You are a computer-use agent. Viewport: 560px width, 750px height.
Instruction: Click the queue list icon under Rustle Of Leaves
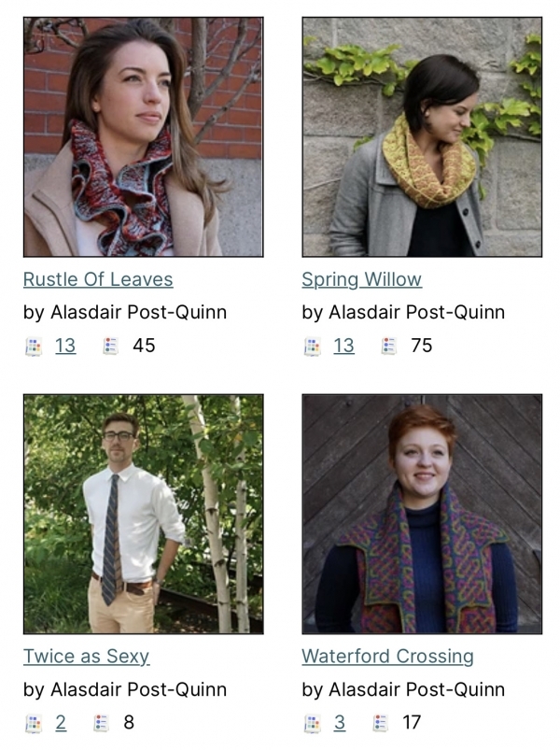[x=110, y=346]
